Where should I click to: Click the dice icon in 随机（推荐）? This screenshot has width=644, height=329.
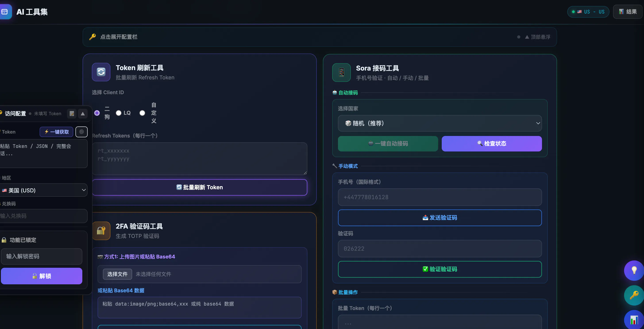(x=348, y=123)
